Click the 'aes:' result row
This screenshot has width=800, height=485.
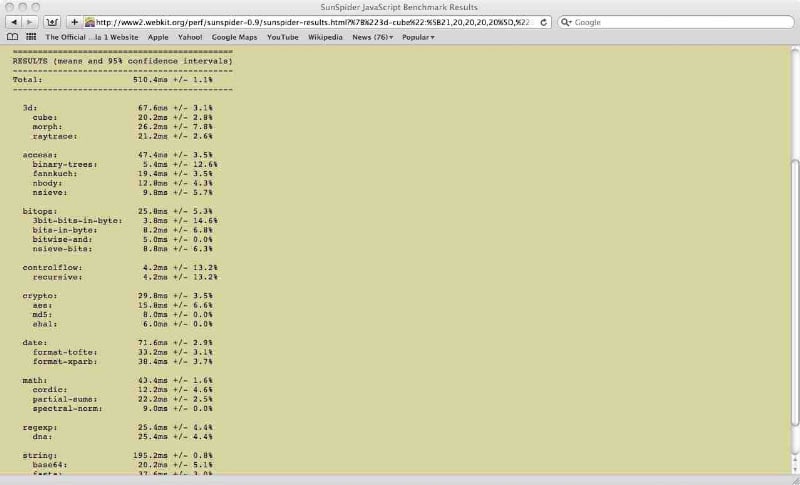tap(122, 305)
